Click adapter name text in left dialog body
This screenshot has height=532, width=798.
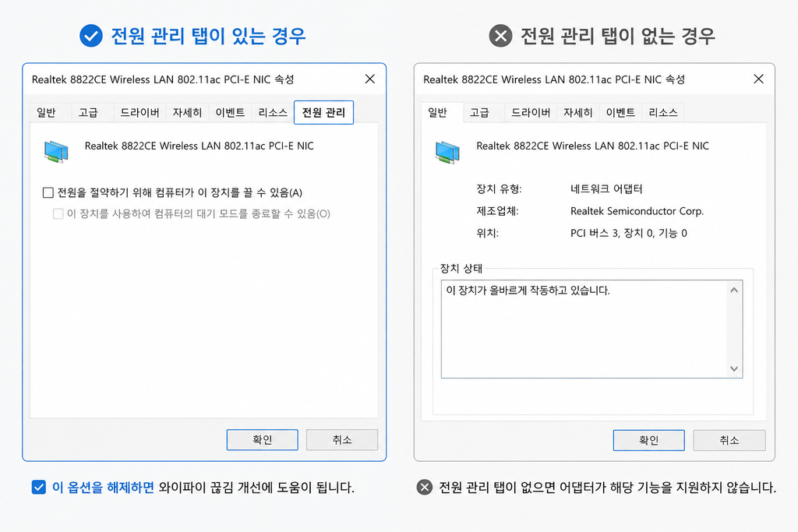tap(199, 146)
